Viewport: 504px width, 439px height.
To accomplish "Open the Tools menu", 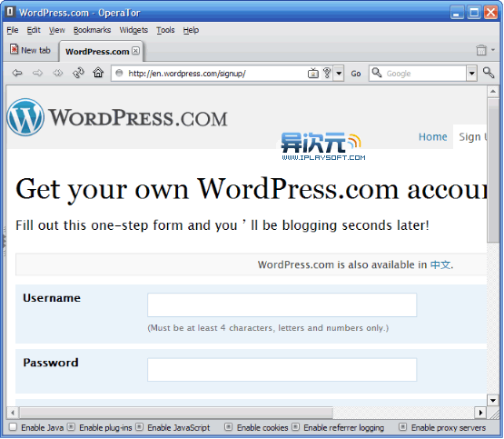I will coord(165,30).
